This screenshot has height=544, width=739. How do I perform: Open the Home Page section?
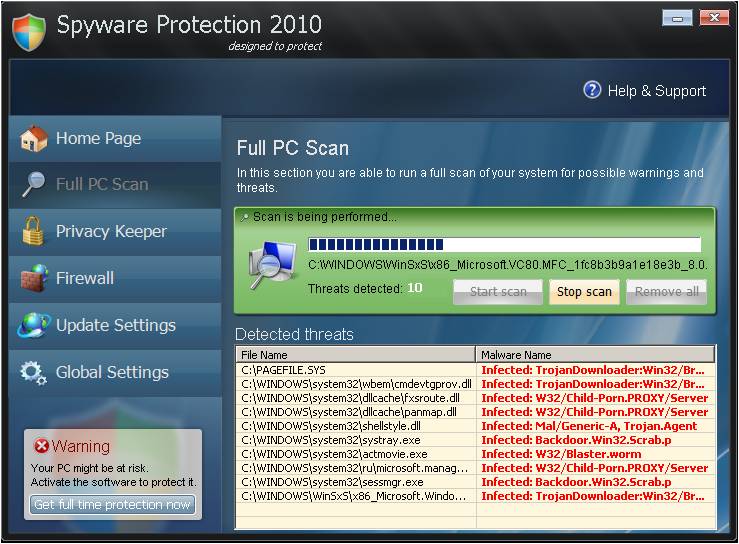[115, 139]
